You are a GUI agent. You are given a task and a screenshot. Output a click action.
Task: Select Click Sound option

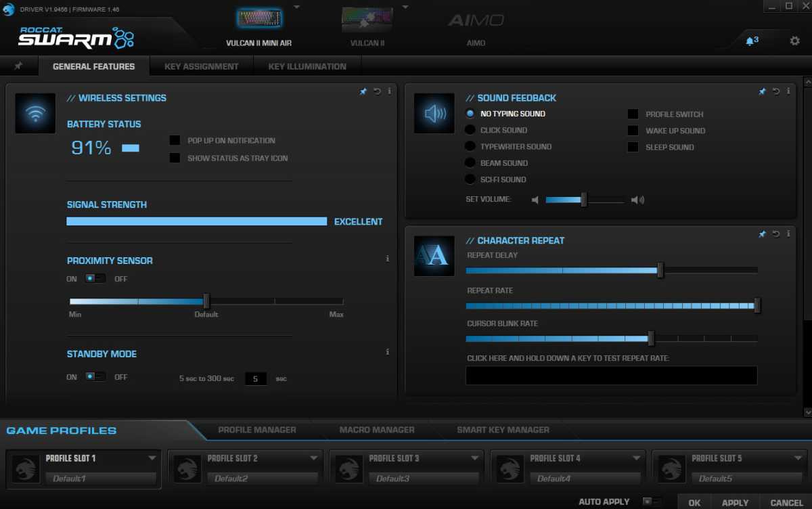pos(470,130)
